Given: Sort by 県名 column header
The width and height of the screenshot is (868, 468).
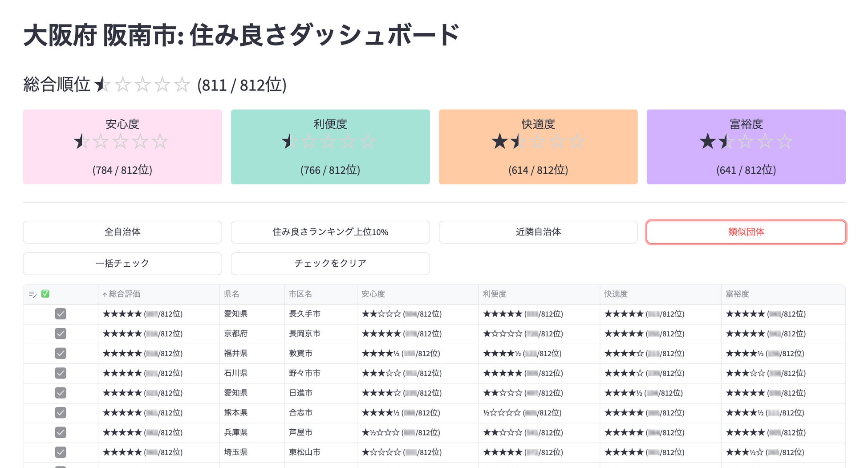Looking at the screenshot, I should click(231, 294).
